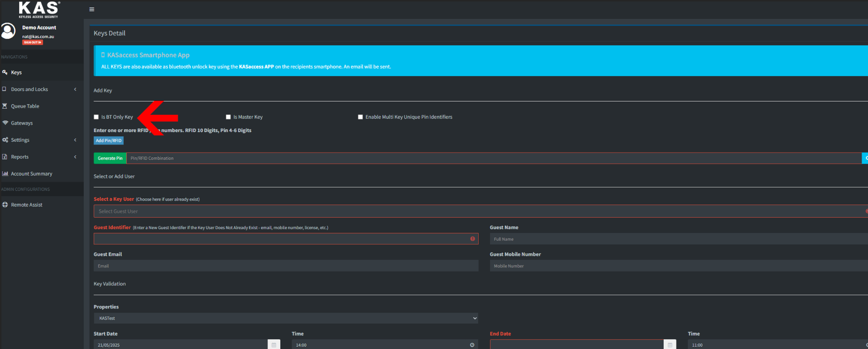Toggle the hamburger sidebar menu icon
The width and height of the screenshot is (868, 349).
[92, 9]
